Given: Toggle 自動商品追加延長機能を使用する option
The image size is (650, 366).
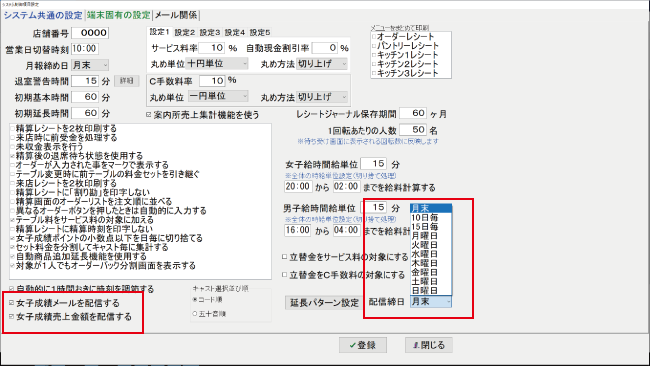Looking at the screenshot, I should [13, 256].
